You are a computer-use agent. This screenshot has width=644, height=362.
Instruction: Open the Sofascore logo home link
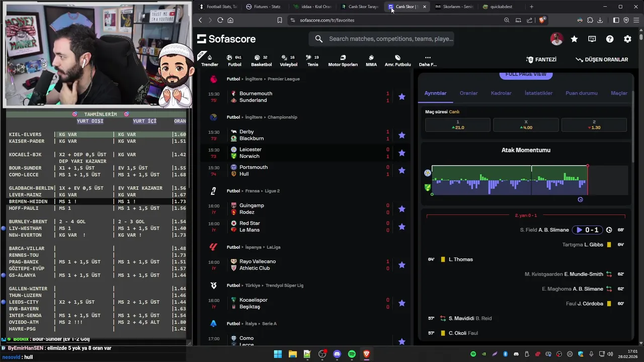click(226, 39)
